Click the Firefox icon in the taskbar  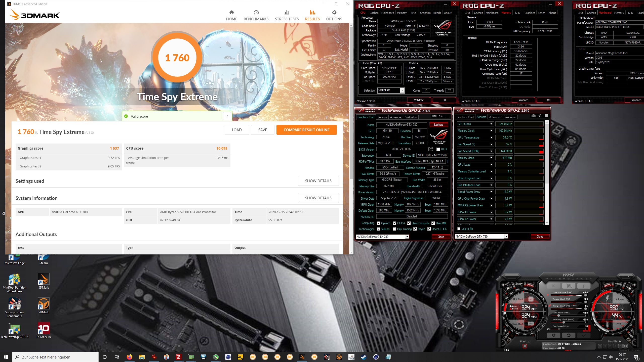(129, 357)
